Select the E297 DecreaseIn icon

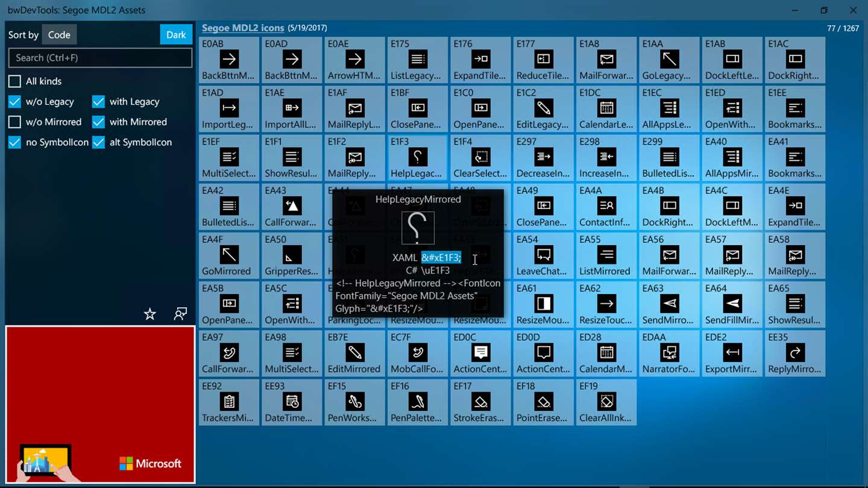coord(543,158)
